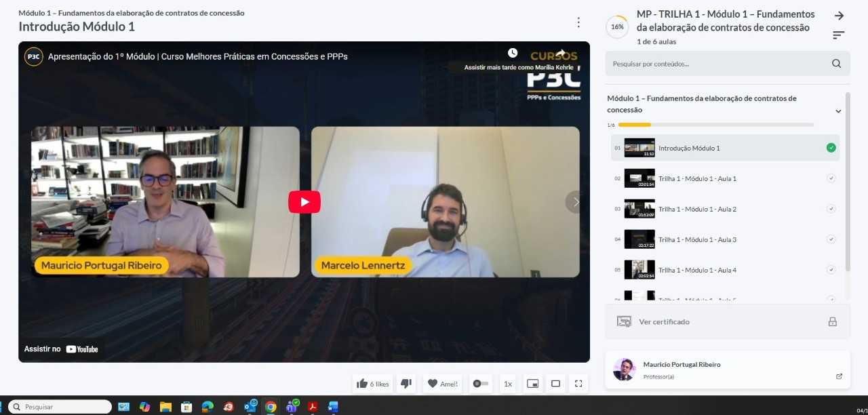868x415 pixels.
Task: Click the thumbs-down dislike icon
Action: click(406, 384)
